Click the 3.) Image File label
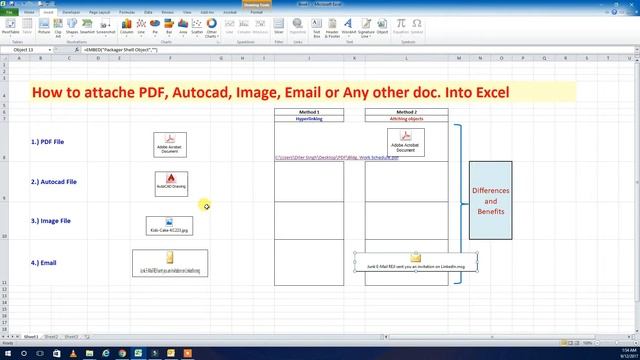The width and height of the screenshot is (640, 360). 51,221
